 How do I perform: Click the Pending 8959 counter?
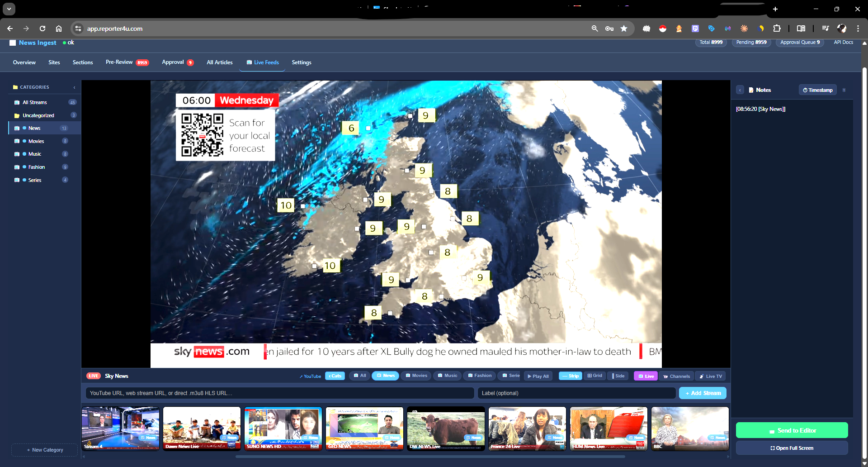751,42
